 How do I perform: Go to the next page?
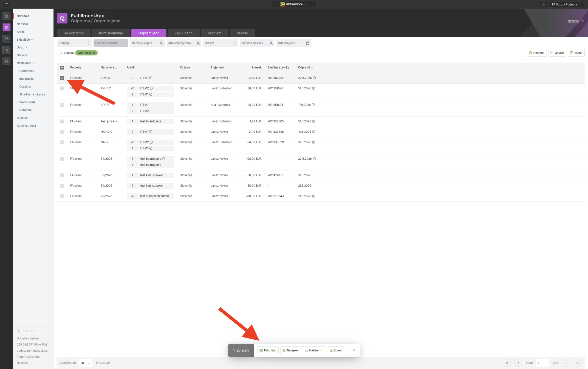tap(566, 363)
